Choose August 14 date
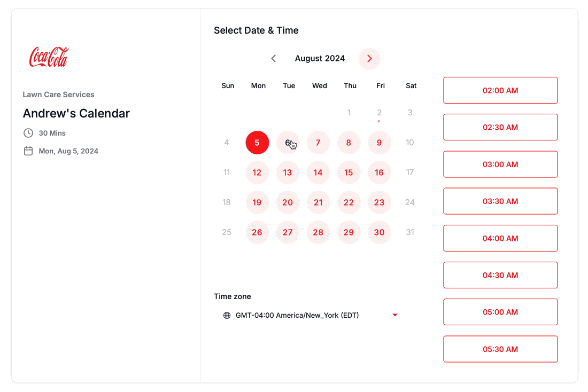Image resolution: width=588 pixels, height=392 pixels. (x=318, y=173)
